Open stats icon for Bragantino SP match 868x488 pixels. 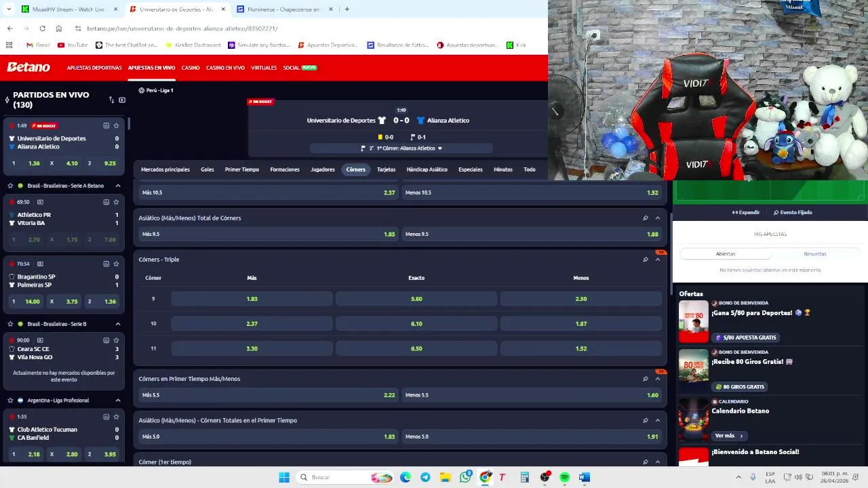coord(106,264)
